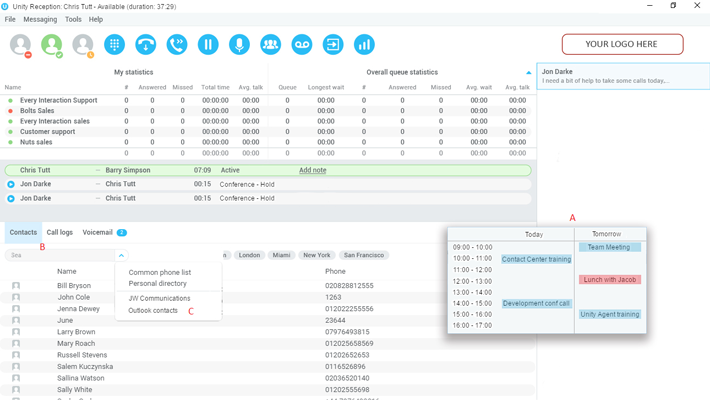Collapse the Overall queue statistics panel
The image size is (710, 400).
click(529, 73)
